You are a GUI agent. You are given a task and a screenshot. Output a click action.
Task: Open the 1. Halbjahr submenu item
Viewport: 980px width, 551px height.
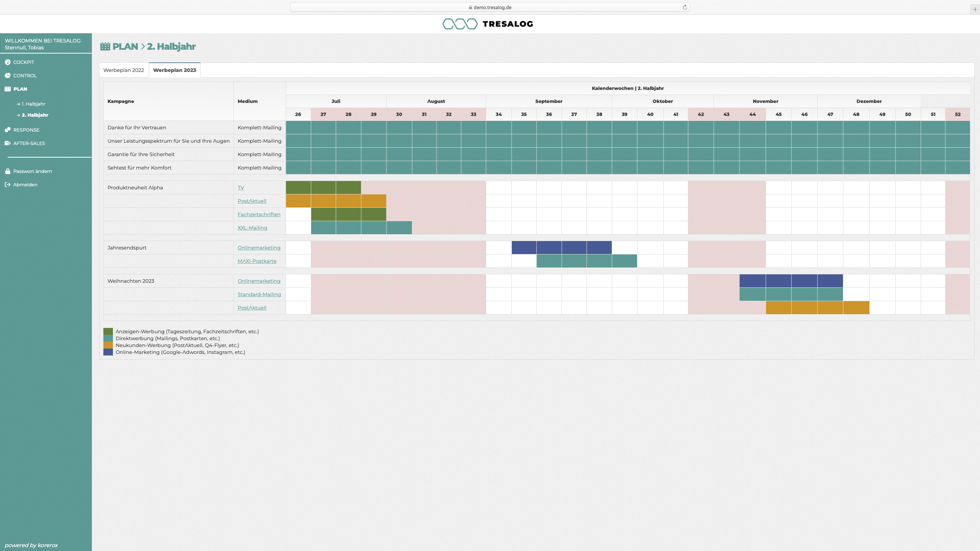pos(33,104)
